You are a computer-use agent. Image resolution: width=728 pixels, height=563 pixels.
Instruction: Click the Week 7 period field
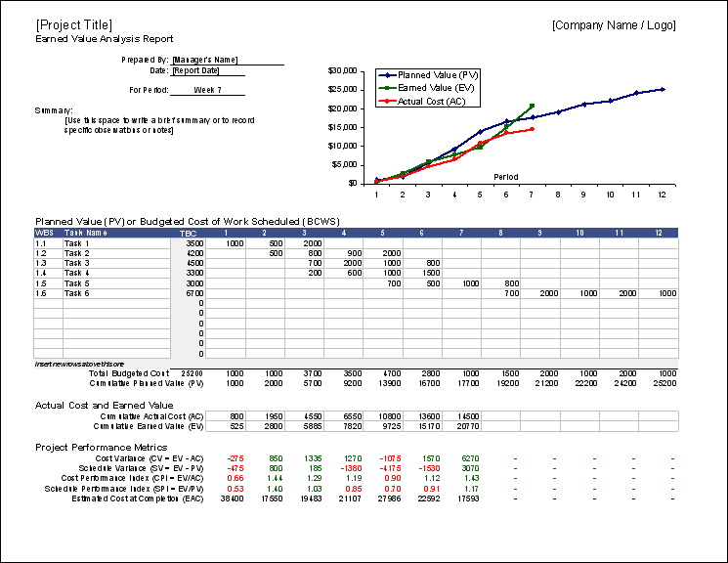click(207, 90)
